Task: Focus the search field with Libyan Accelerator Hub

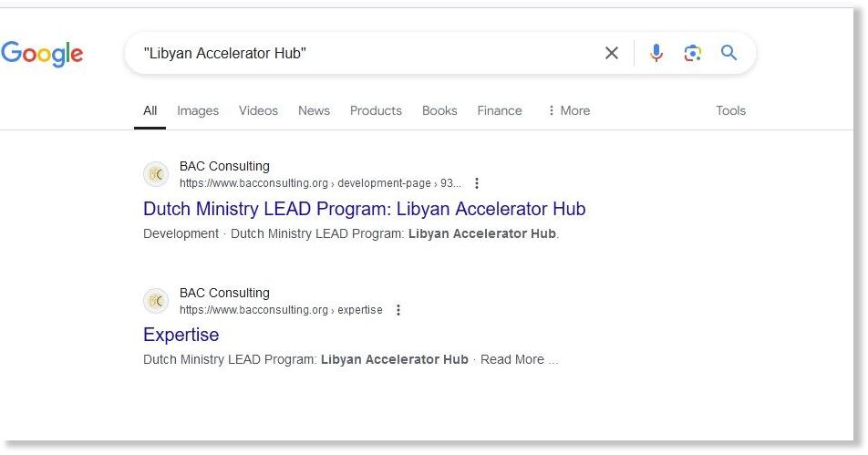Action: (366, 53)
